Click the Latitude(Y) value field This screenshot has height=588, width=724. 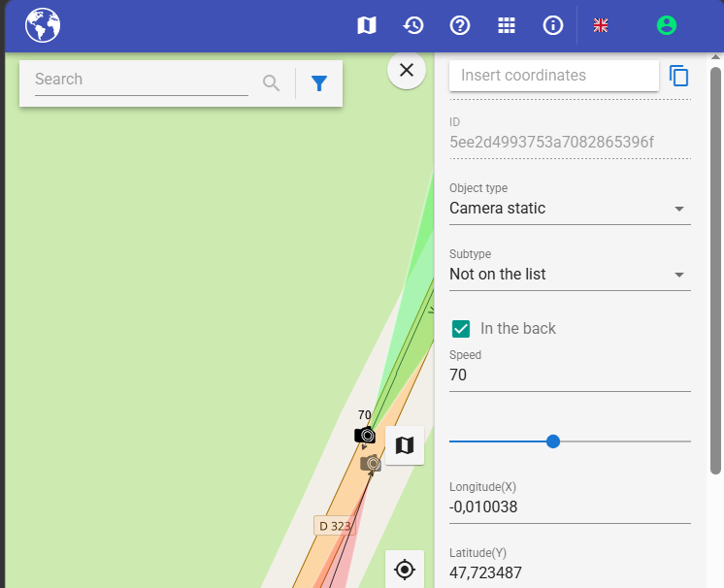(x=570, y=572)
